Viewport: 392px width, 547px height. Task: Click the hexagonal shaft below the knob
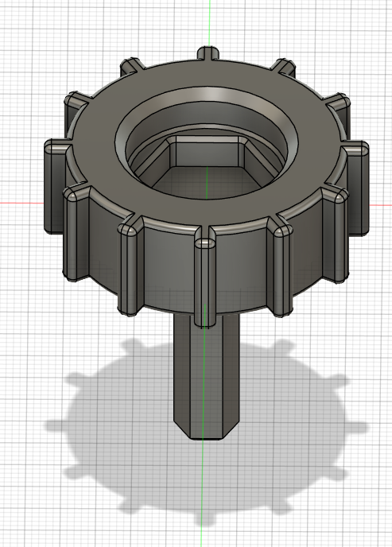click(x=206, y=377)
